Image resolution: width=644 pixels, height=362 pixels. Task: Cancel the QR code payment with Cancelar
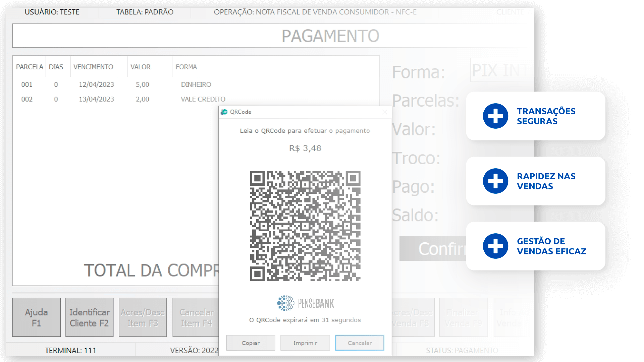[360, 343]
